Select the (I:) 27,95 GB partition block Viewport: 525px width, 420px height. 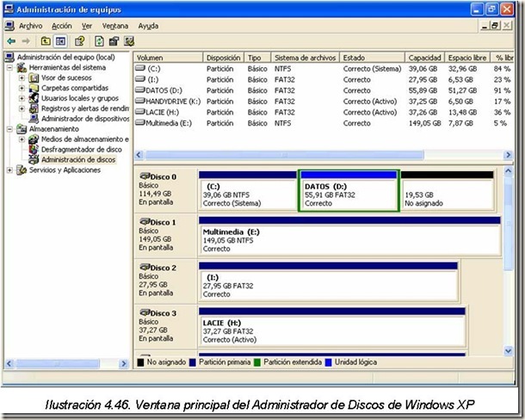click(328, 282)
